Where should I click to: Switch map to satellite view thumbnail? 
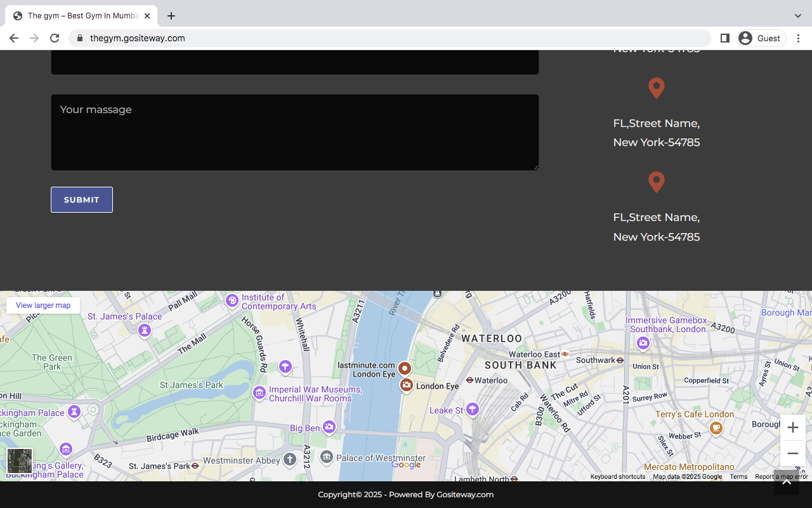point(20,461)
